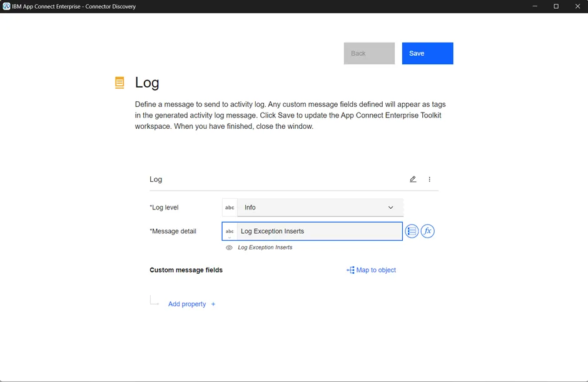Click the abc type badge for Log level
588x382 pixels.
pyautogui.click(x=230, y=208)
